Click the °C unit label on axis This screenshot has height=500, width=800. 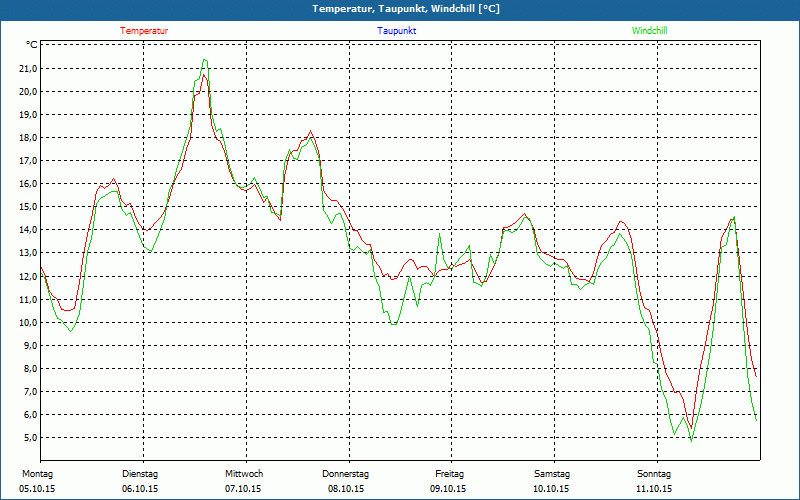pyautogui.click(x=32, y=45)
